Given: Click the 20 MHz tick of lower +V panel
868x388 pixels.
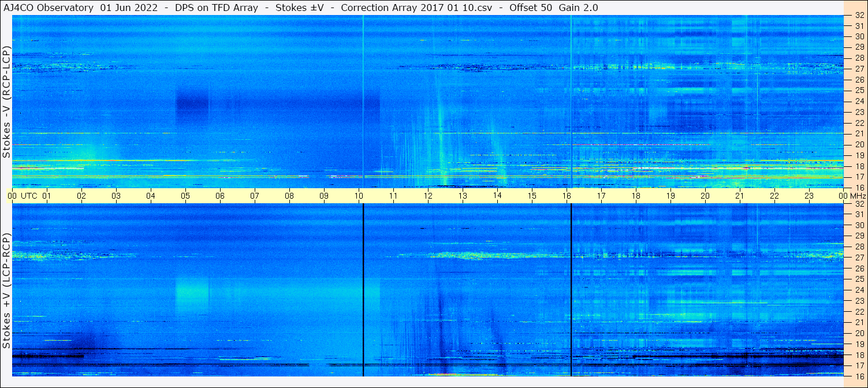Looking at the screenshot, I should pyautogui.click(x=859, y=333).
